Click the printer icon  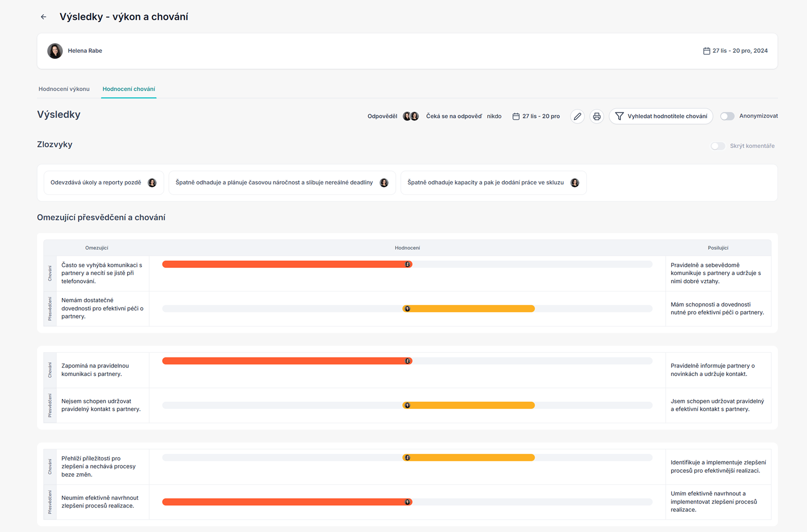(596, 116)
